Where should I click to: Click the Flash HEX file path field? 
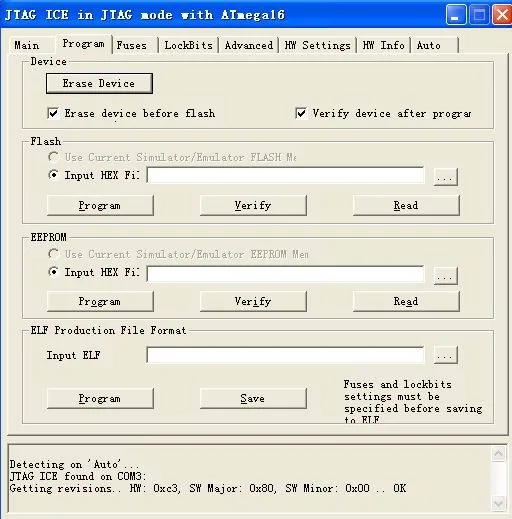[285, 175]
